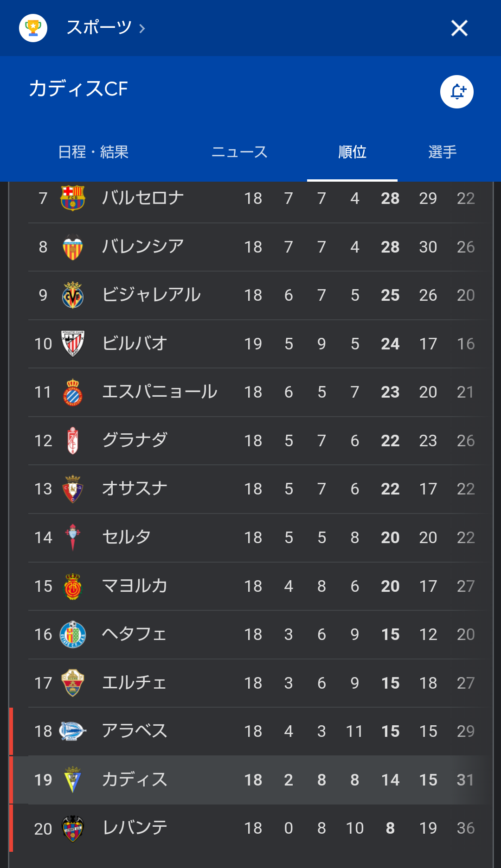The image size is (501, 868).
Task: Open the スポーツ breadcrumb chevron
Action: click(x=142, y=29)
